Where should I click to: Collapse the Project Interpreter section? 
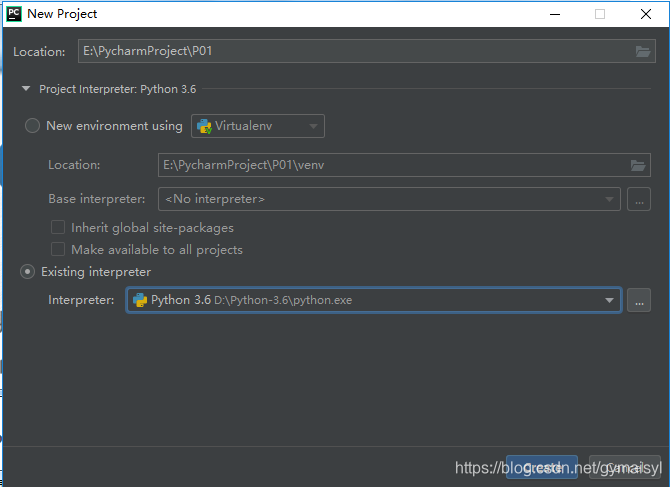coord(26,89)
